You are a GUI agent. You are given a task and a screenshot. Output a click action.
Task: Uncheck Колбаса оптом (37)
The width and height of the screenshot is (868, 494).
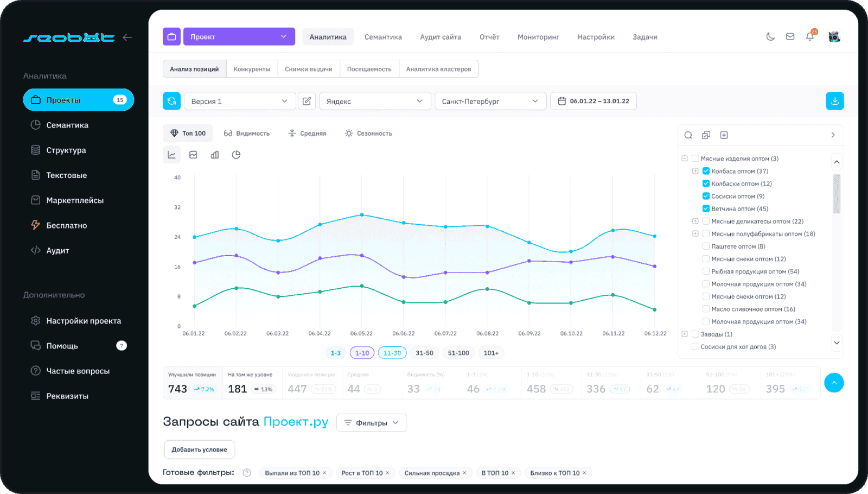click(x=706, y=171)
